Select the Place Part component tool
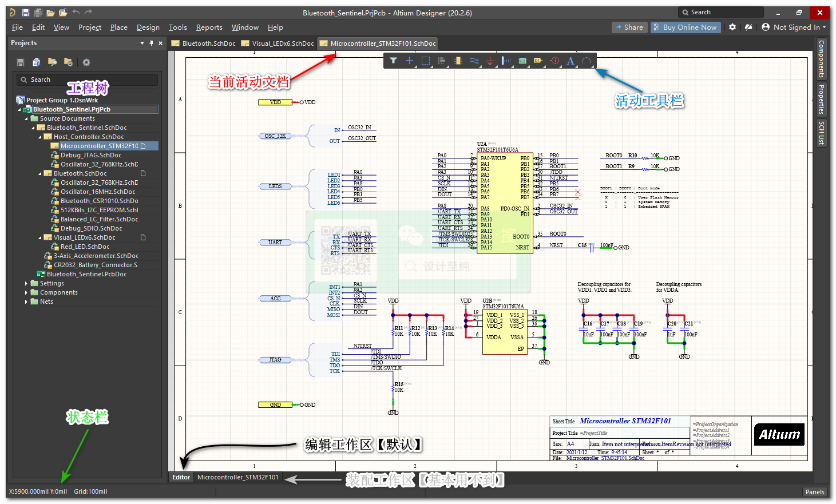The width and height of the screenshot is (836, 504). [x=458, y=61]
